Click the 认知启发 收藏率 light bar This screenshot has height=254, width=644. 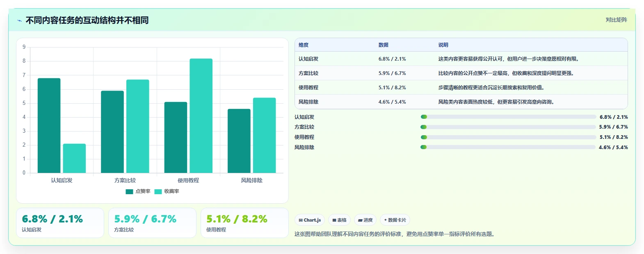click(x=74, y=158)
